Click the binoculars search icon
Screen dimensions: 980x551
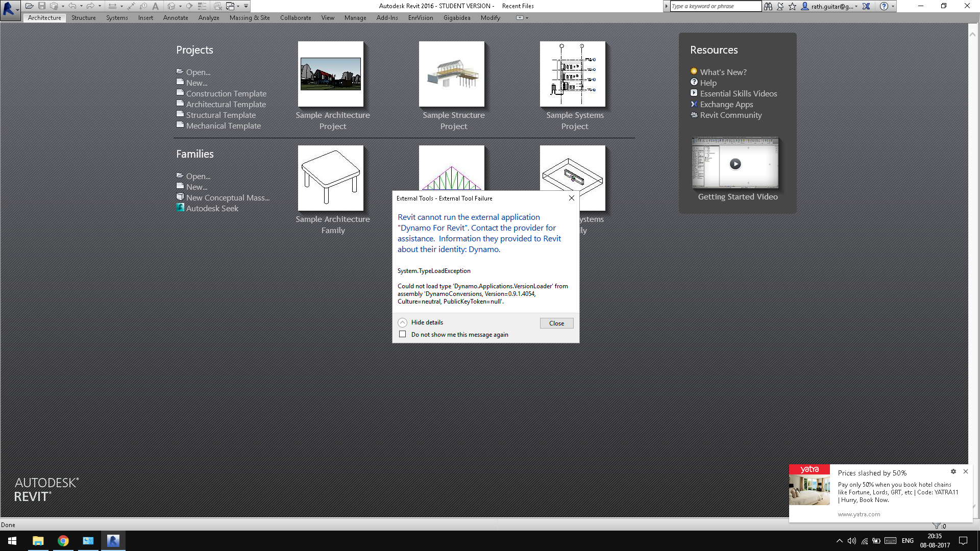(768, 6)
